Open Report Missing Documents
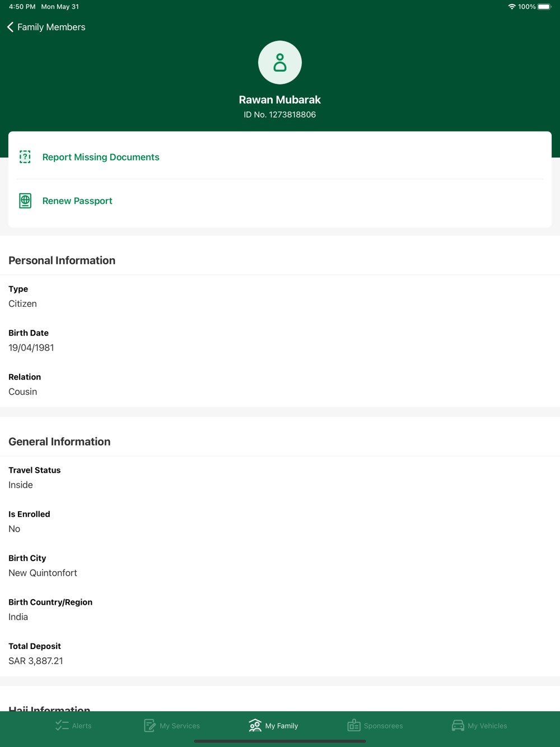Viewport: 560px width, 747px height. click(x=280, y=157)
